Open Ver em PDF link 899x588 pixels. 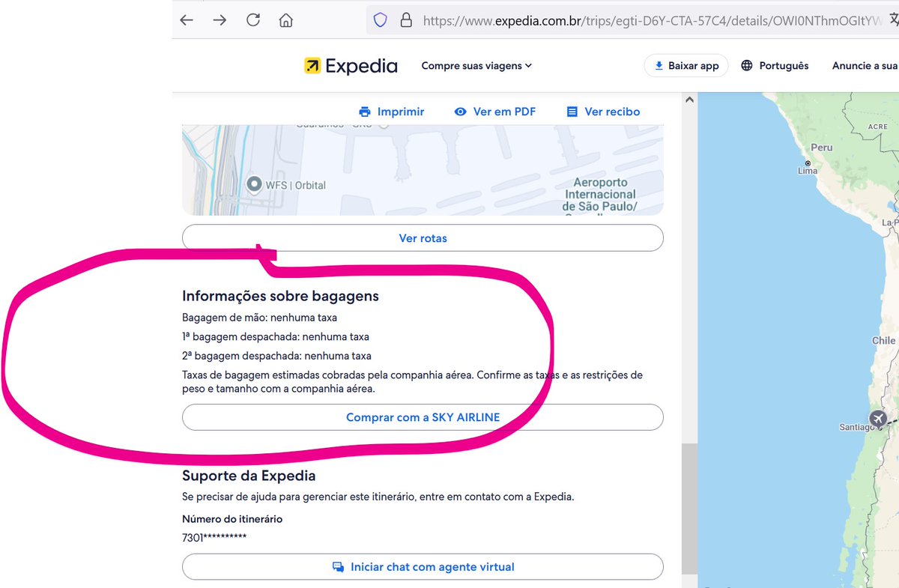495,112
